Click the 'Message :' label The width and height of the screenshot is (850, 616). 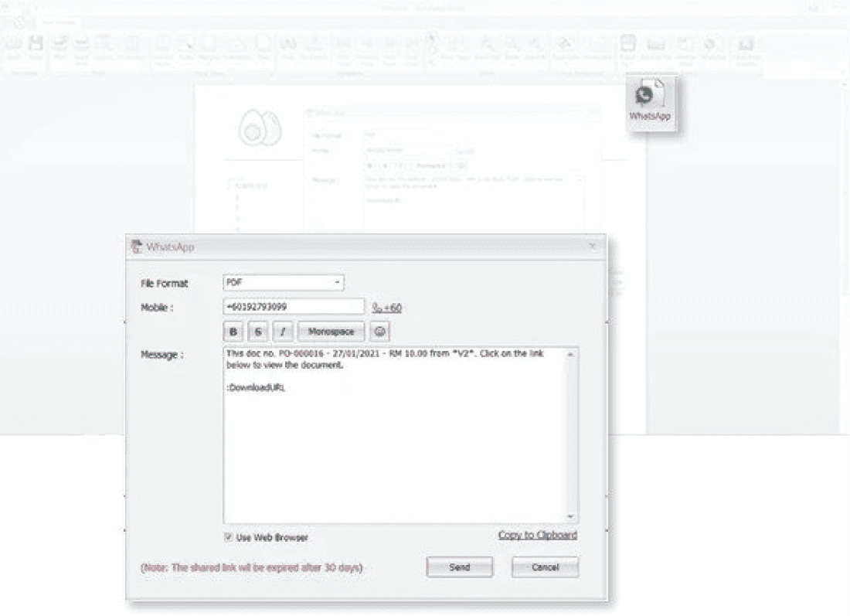(162, 355)
